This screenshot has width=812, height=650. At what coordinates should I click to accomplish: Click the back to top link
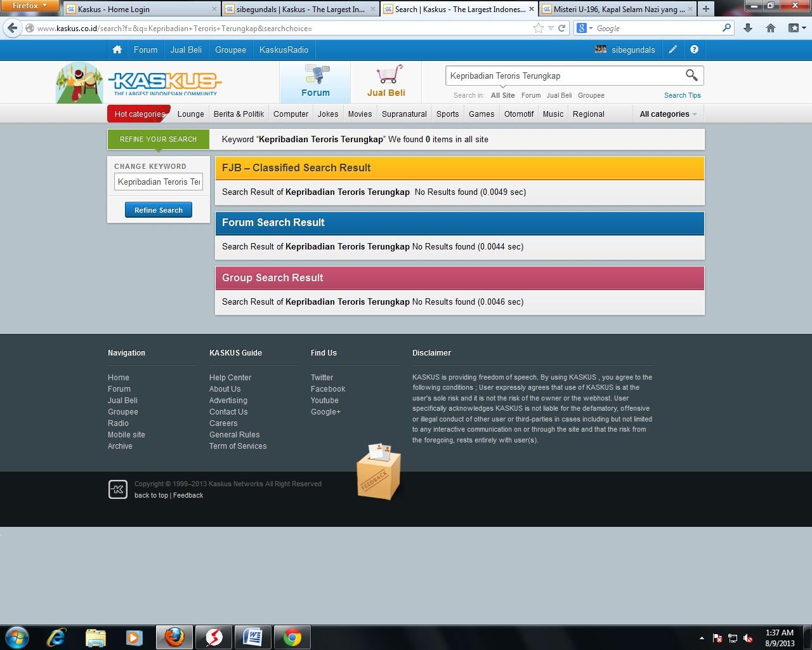tap(151, 495)
